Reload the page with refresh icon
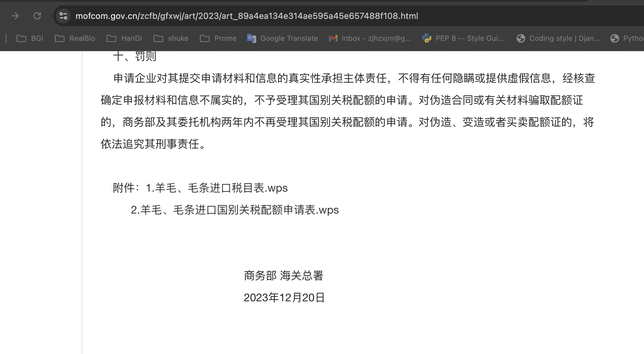 tap(37, 16)
